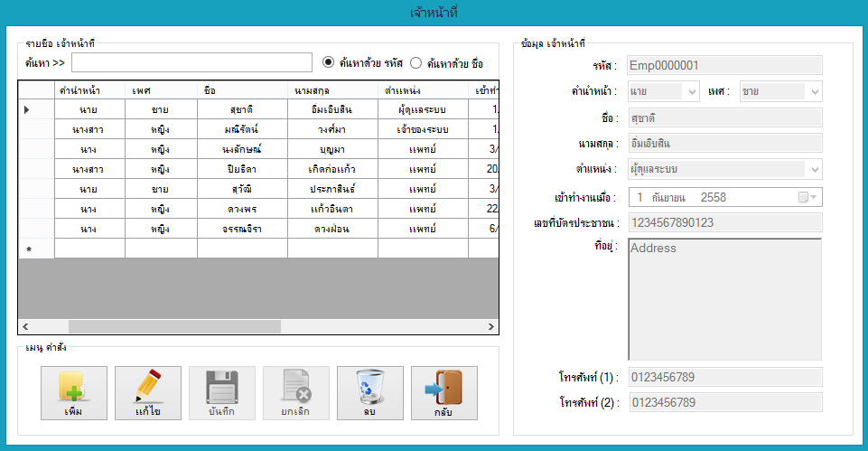Click แพทย์ cell in the ดวงพร row

pyautogui.click(x=423, y=210)
